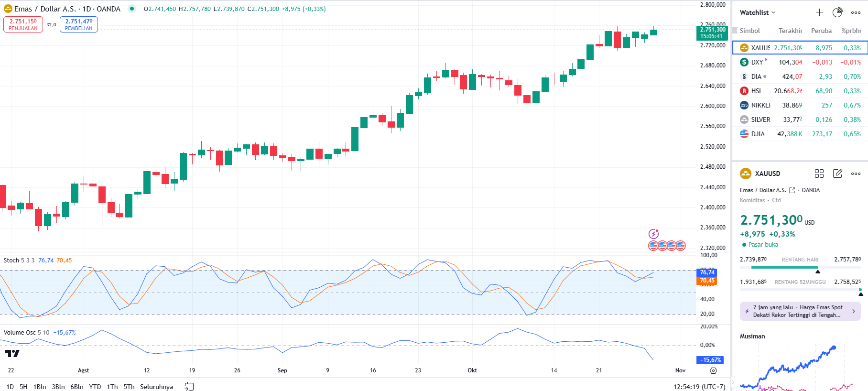Click the TradingView logo on the chart

tap(12, 354)
